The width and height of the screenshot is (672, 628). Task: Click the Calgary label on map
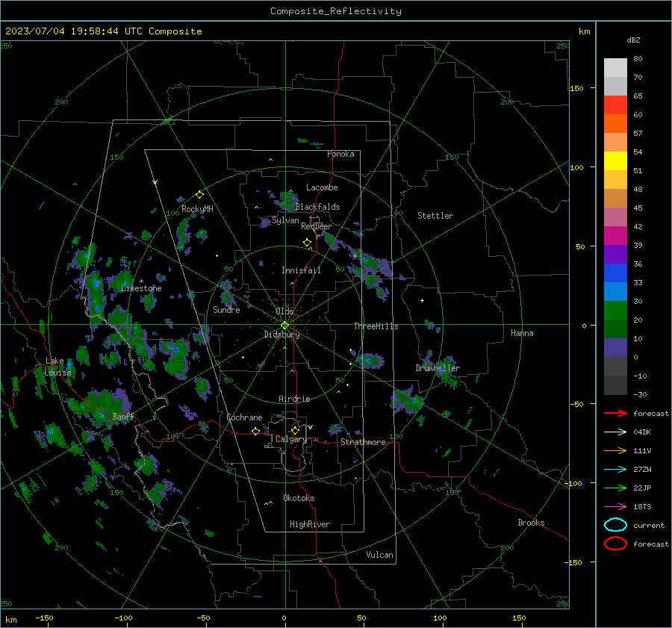coord(291,439)
